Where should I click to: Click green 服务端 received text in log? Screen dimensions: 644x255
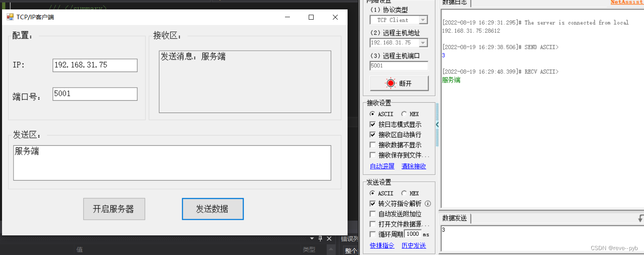click(x=451, y=80)
